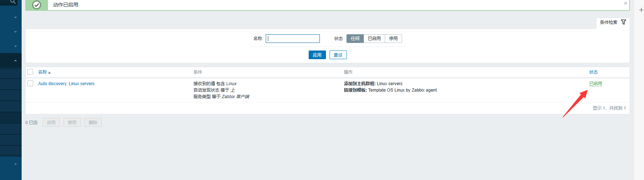This screenshot has width=644, height=180.
Task: Click the 添加到主机群组 Linux servers text
Action: tap(373, 84)
